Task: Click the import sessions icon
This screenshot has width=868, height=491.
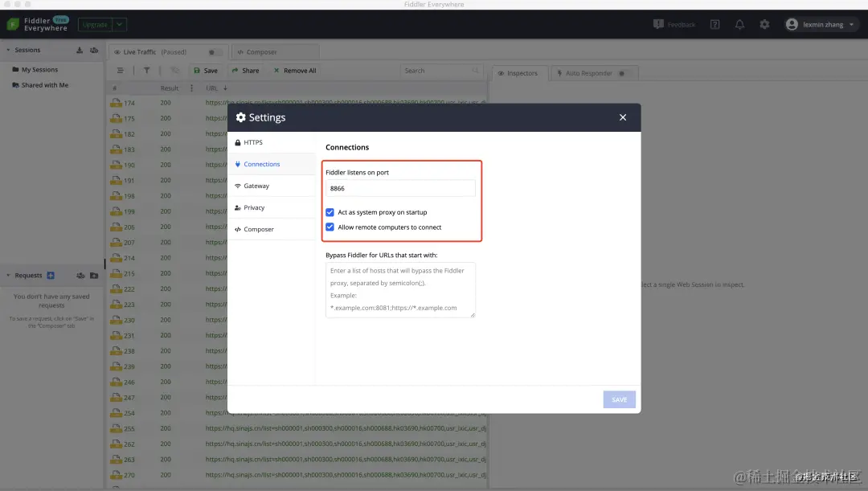Action: pyautogui.click(x=79, y=50)
